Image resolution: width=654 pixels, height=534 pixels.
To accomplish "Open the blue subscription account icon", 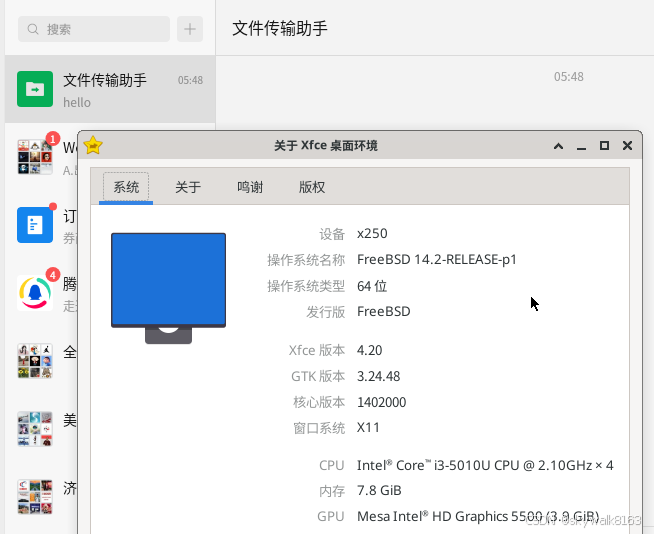I will (x=35, y=225).
